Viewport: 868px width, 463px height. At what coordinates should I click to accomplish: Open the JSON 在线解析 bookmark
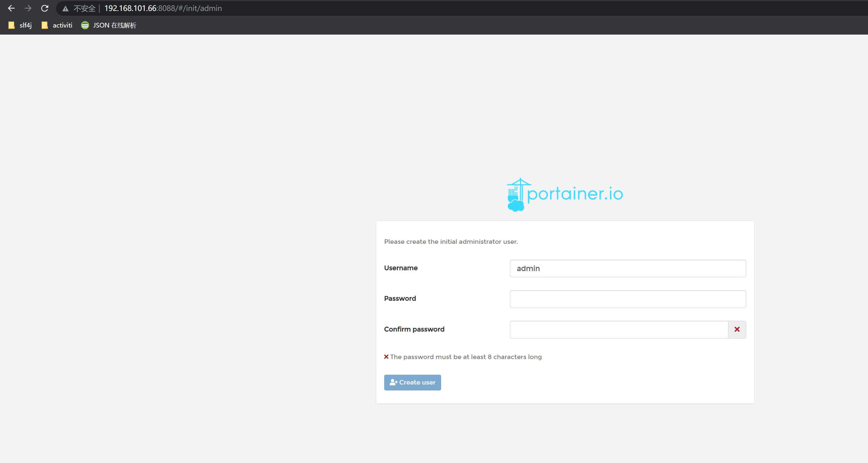pyautogui.click(x=109, y=25)
